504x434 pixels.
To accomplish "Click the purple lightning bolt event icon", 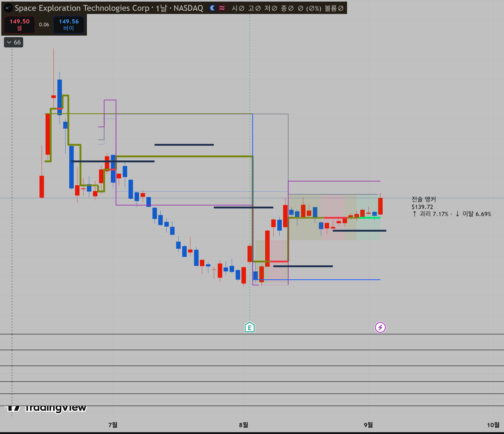I will point(380,328).
